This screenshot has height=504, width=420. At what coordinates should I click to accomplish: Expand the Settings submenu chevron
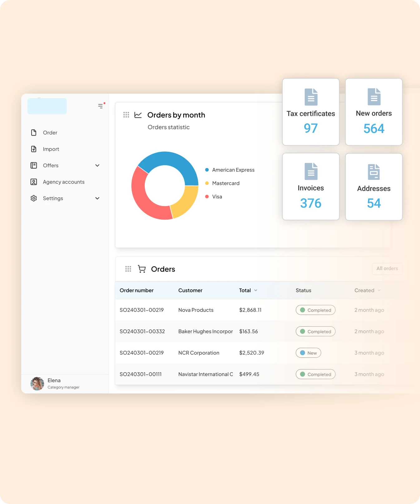[97, 198]
